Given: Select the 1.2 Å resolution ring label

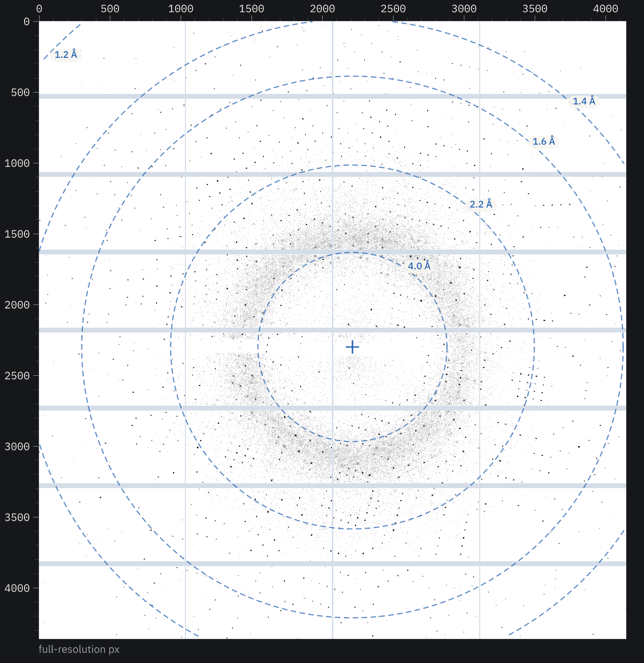Looking at the screenshot, I should point(66,54).
